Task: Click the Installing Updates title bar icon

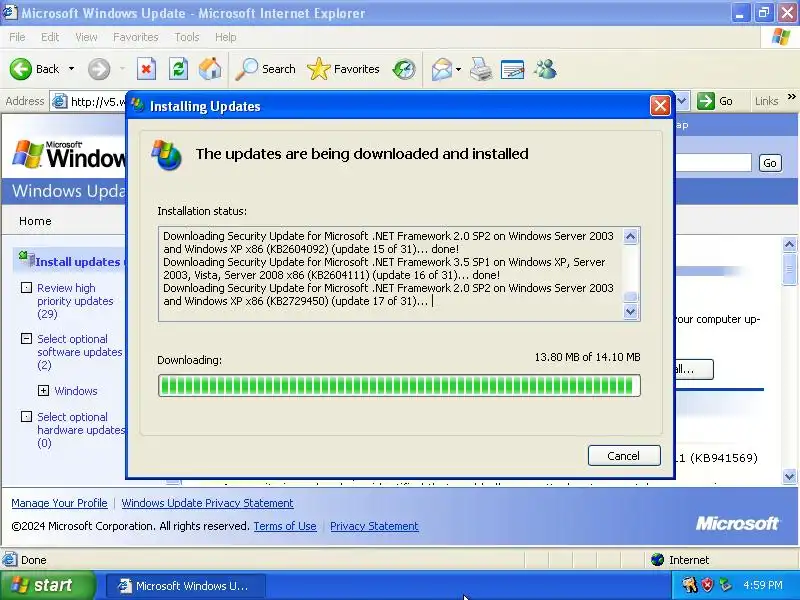Action: click(138, 106)
